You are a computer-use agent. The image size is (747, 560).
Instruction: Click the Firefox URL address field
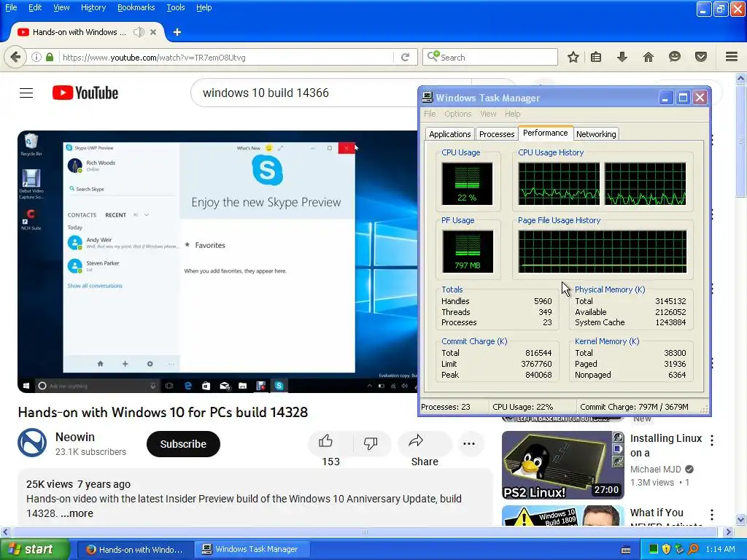[226, 57]
